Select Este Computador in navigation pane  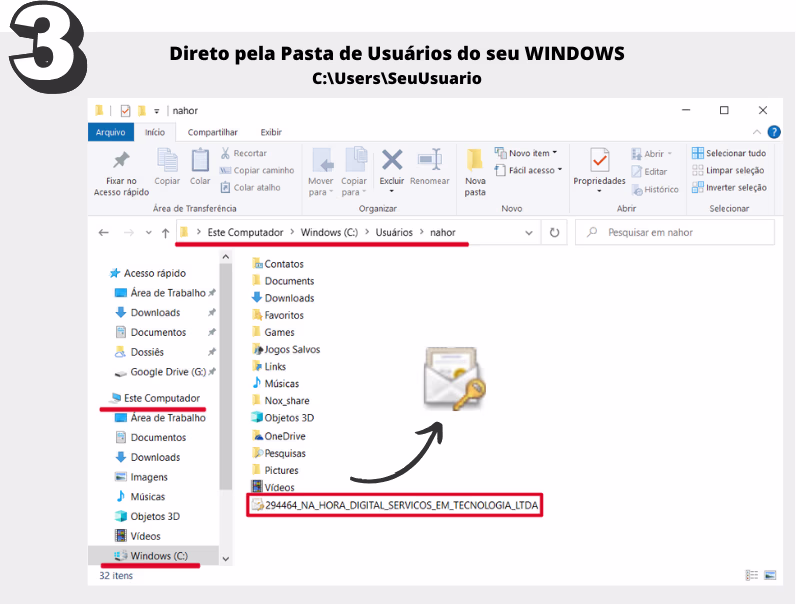coord(155,398)
